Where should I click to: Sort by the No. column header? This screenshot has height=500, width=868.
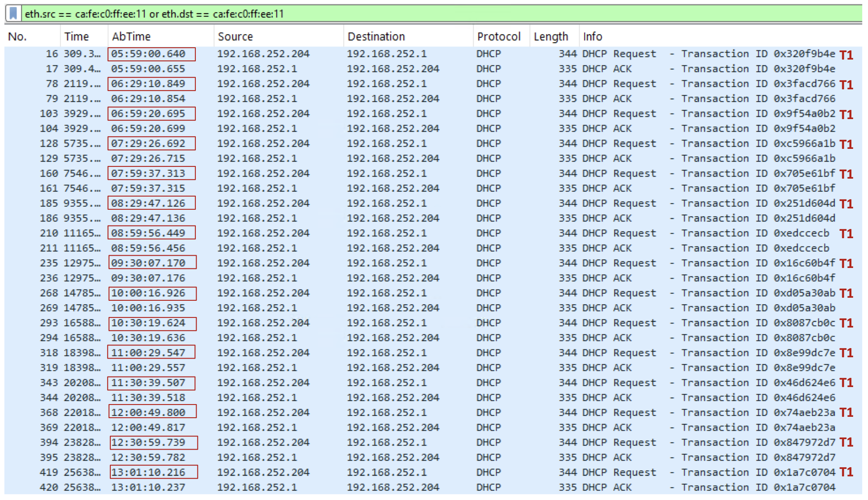(x=32, y=36)
